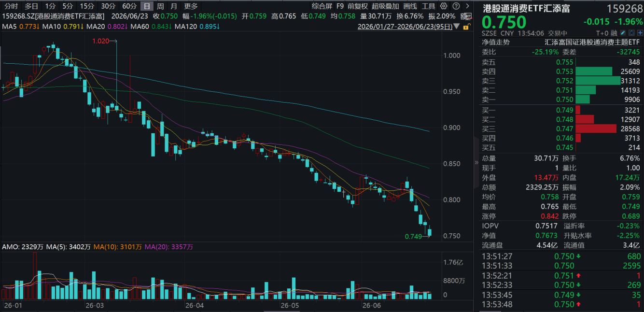This screenshot has height=312, width=644.
Task: Switch to 分时 intraday chart tab
Action: [x=11, y=6]
